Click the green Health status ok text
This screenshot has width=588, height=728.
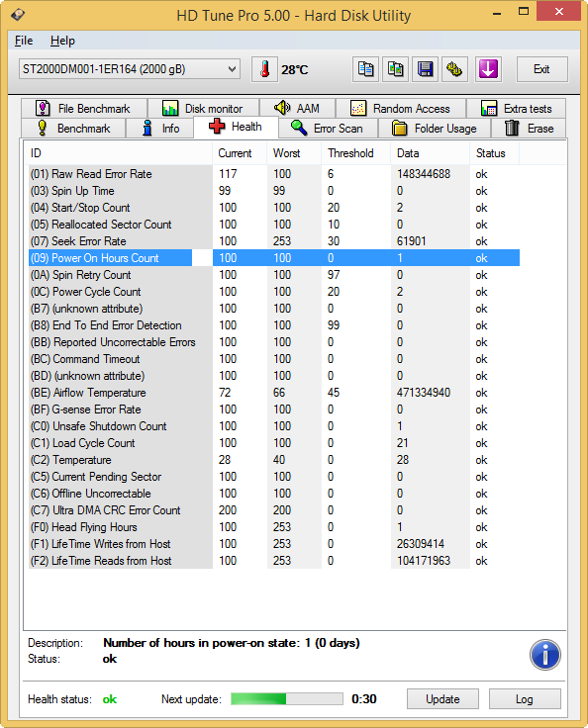pos(110,699)
